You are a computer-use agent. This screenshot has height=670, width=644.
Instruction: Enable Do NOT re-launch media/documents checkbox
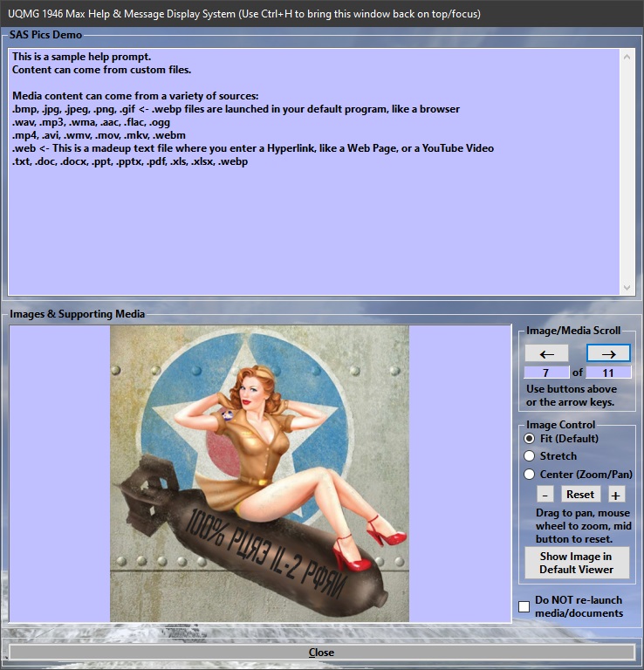point(524,607)
